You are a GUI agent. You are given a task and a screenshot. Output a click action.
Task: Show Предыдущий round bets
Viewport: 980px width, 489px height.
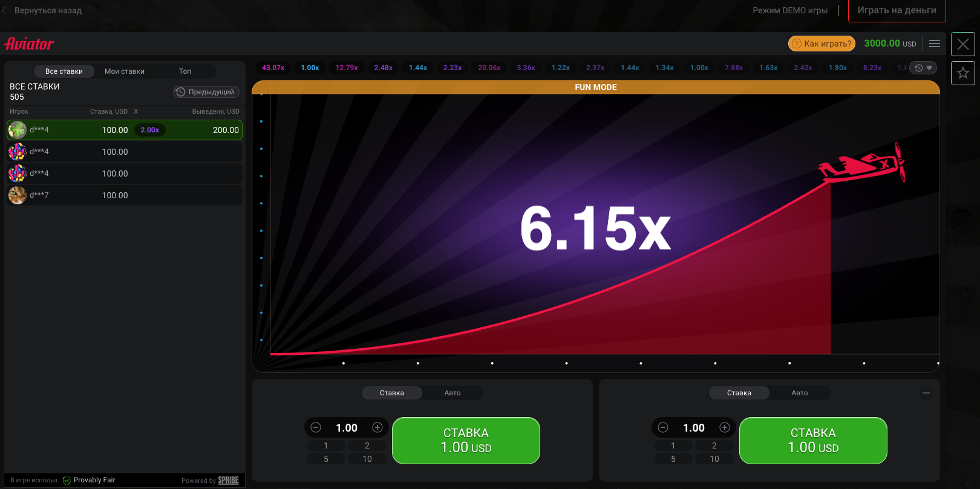click(206, 92)
